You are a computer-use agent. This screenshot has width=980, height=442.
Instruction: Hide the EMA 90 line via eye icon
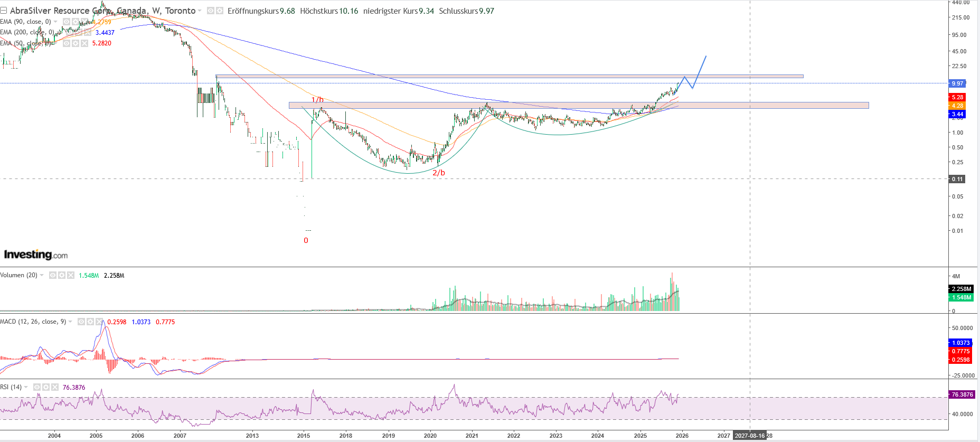[x=67, y=22]
